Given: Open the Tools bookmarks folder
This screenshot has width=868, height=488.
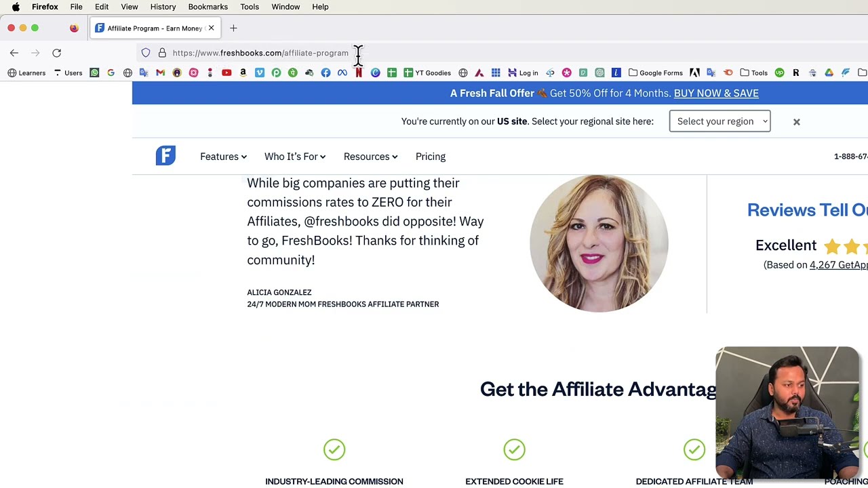Looking at the screenshot, I should coord(753,73).
